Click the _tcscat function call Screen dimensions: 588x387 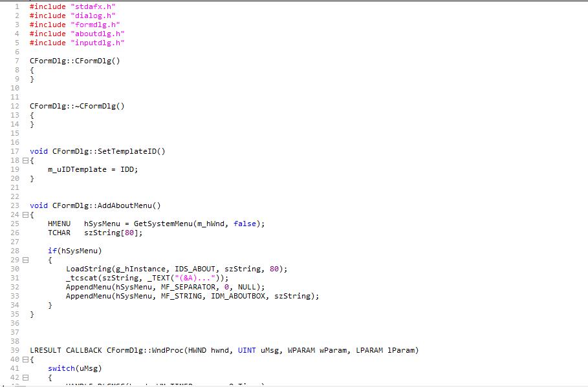pos(82,278)
